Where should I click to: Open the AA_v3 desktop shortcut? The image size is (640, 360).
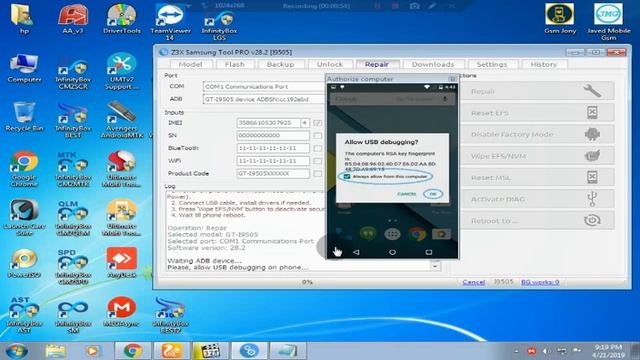click(x=73, y=19)
